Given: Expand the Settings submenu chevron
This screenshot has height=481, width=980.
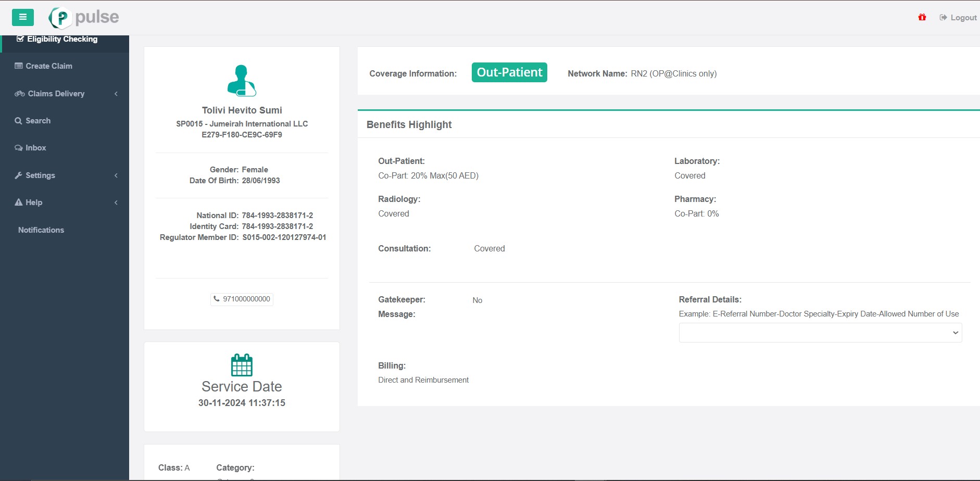Looking at the screenshot, I should (x=116, y=175).
